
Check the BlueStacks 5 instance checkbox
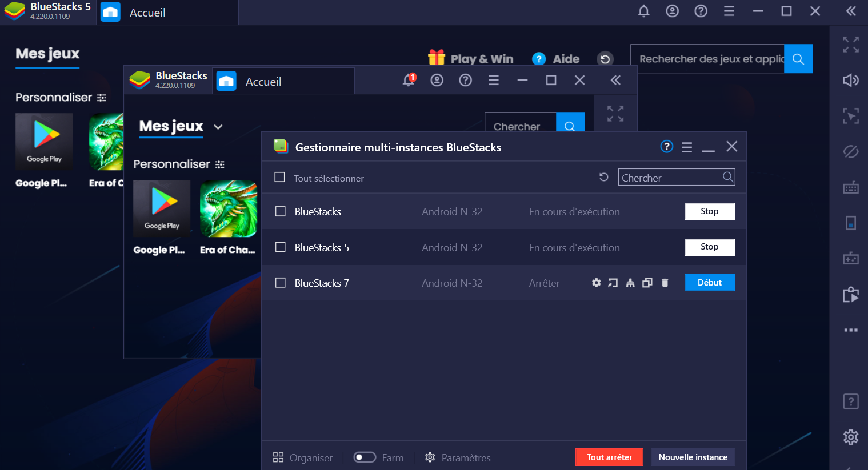[x=281, y=247]
